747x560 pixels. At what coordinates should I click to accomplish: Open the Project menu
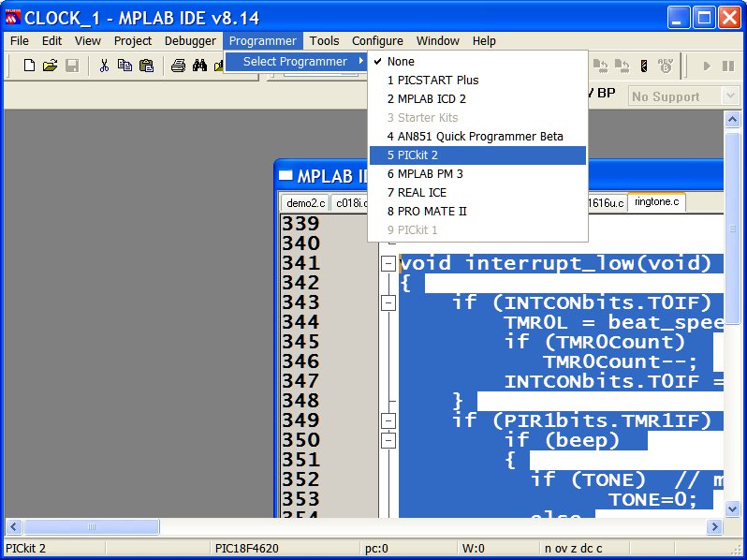pos(132,41)
